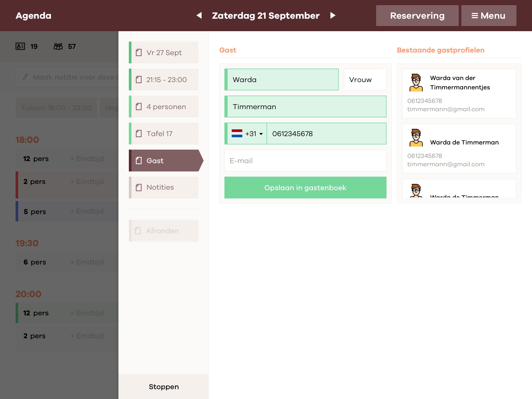The width and height of the screenshot is (532, 399).
Task: Open the Tussen 18:00 - 23:00 filter
Action: click(x=56, y=108)
